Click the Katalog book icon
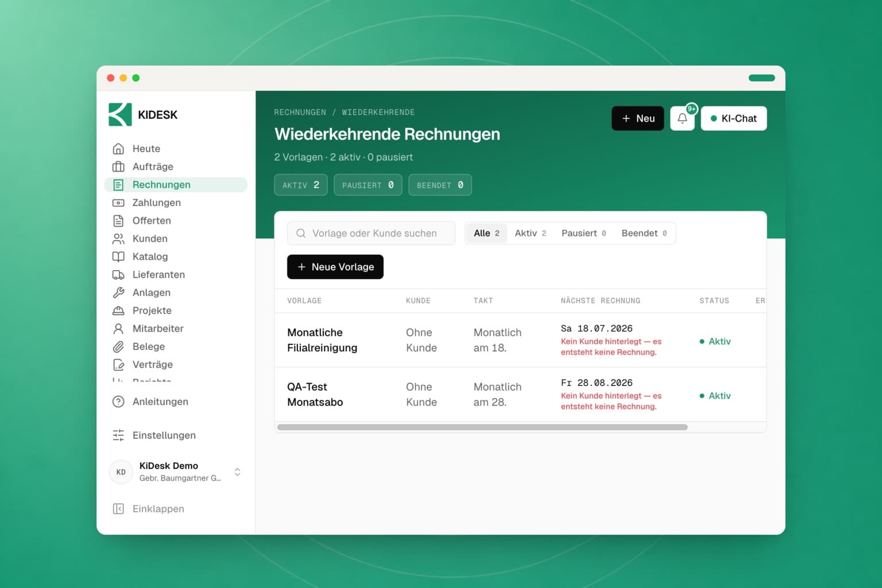 pyautogui.click(x=118, y=257)
